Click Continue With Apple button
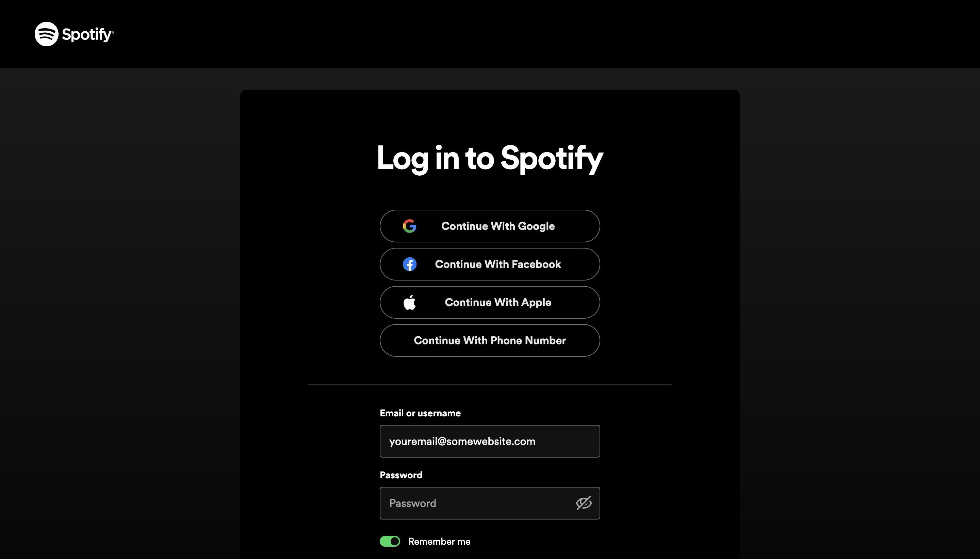Screen dimensions: 980x559 pyautogui.click(x=489, y=302)
